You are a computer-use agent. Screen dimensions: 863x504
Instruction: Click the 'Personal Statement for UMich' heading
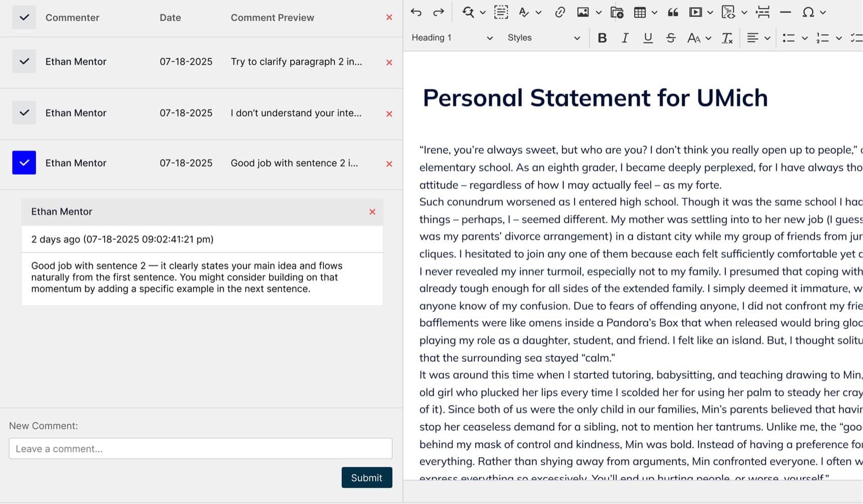(x=595, y=97)
